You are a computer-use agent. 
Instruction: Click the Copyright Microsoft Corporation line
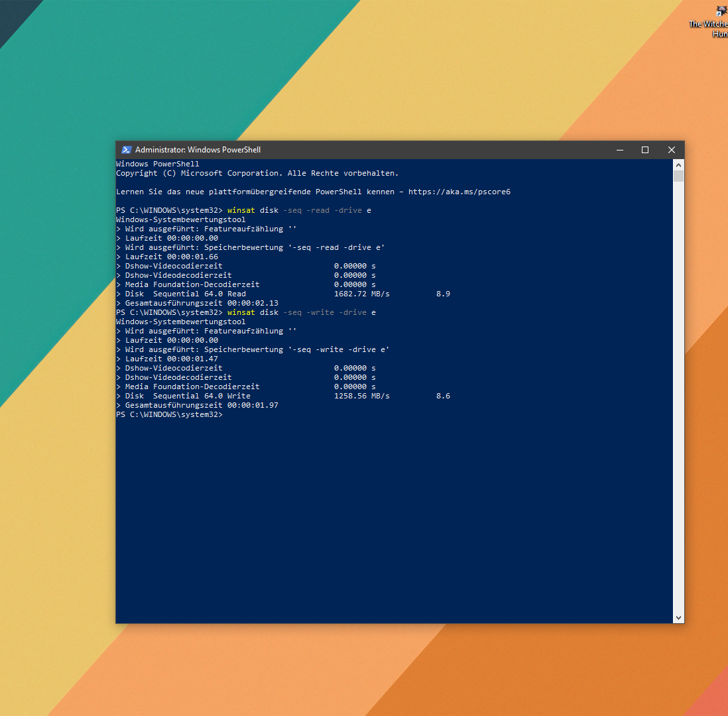tap(257, 173)
